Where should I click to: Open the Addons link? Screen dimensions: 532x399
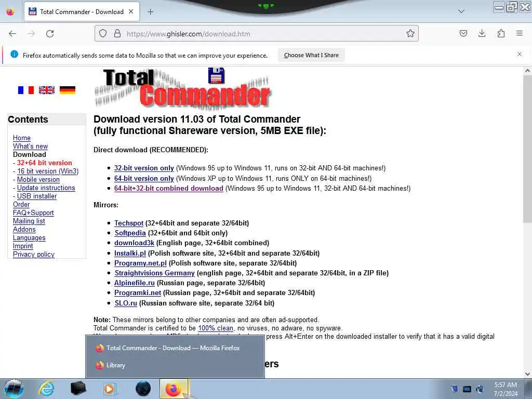click(x=24, y=229)
